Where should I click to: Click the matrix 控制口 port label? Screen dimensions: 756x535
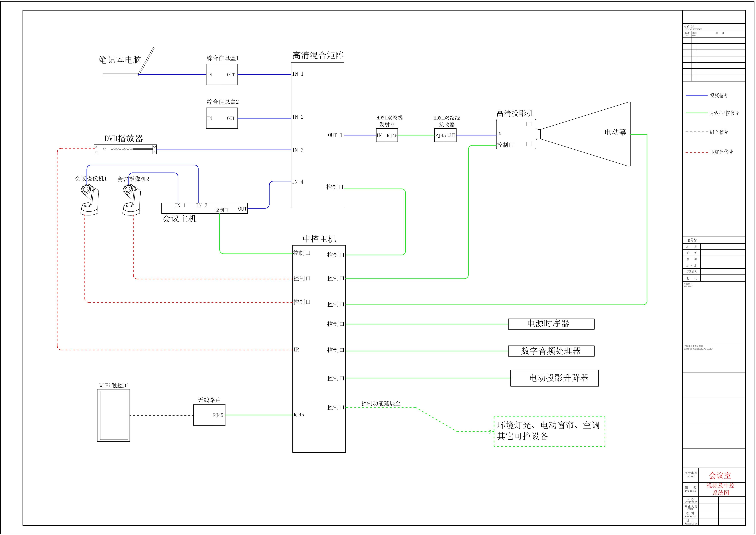[335, 187]
